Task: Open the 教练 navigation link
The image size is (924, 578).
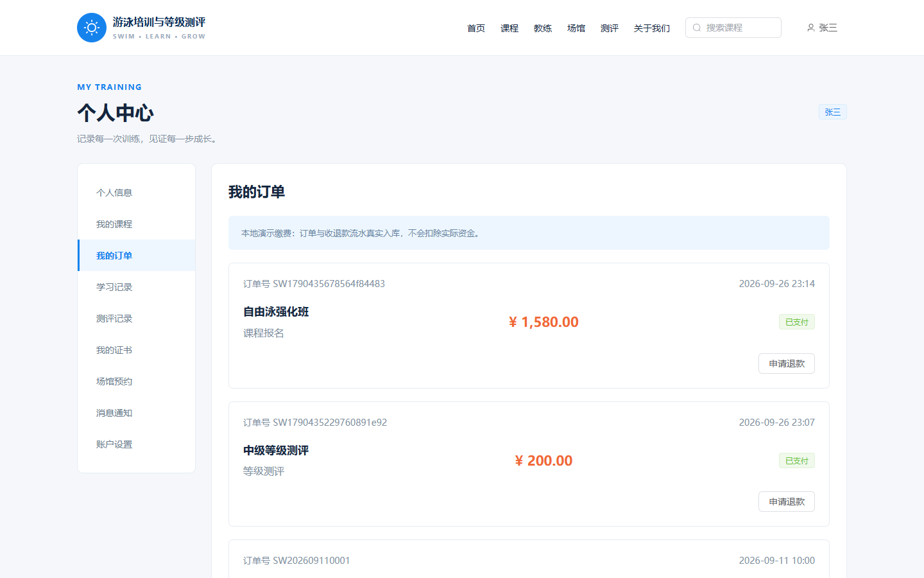Action: pyautogui.click(x=543, y=28)
